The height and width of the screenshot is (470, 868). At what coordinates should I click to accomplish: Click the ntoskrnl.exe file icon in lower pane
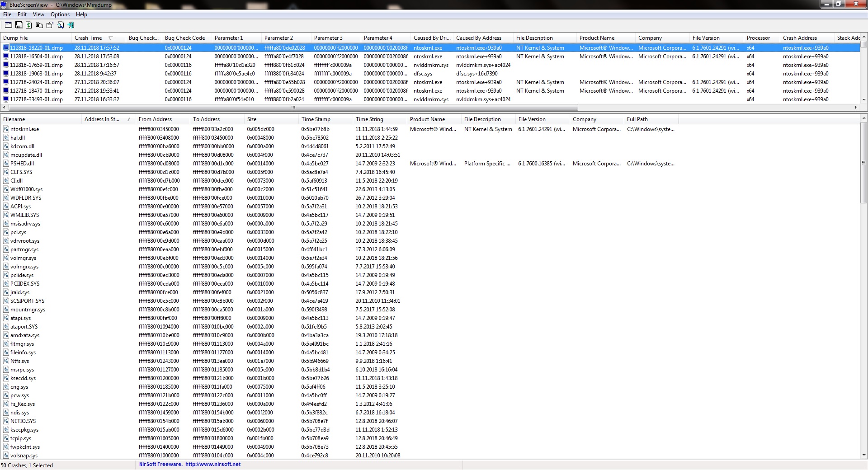(6, 129)
